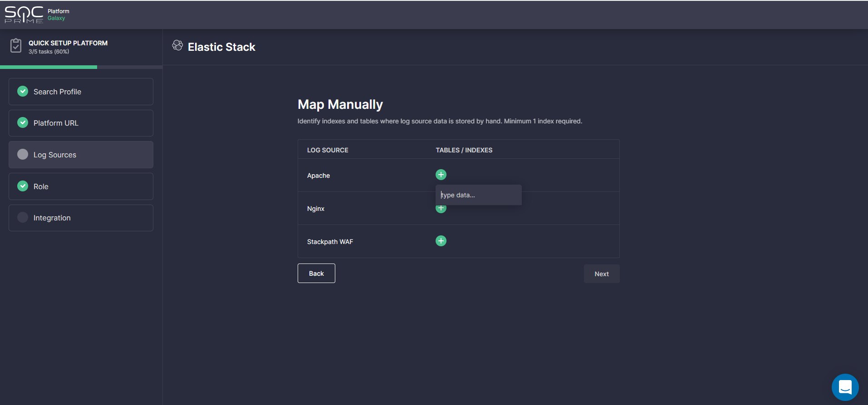Click the TABLES / INDEXES column header
The width and height of the screenshot is (868, 405).
point(464,150)
